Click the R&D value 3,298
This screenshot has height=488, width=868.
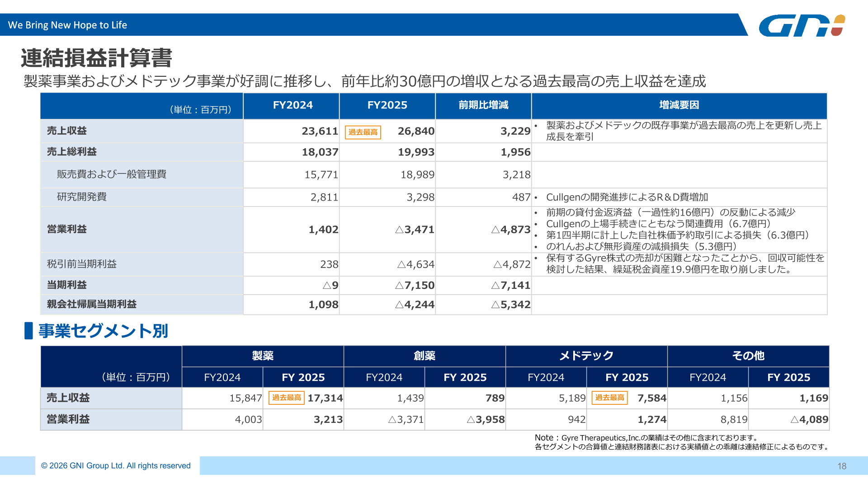tap(420, 197)
